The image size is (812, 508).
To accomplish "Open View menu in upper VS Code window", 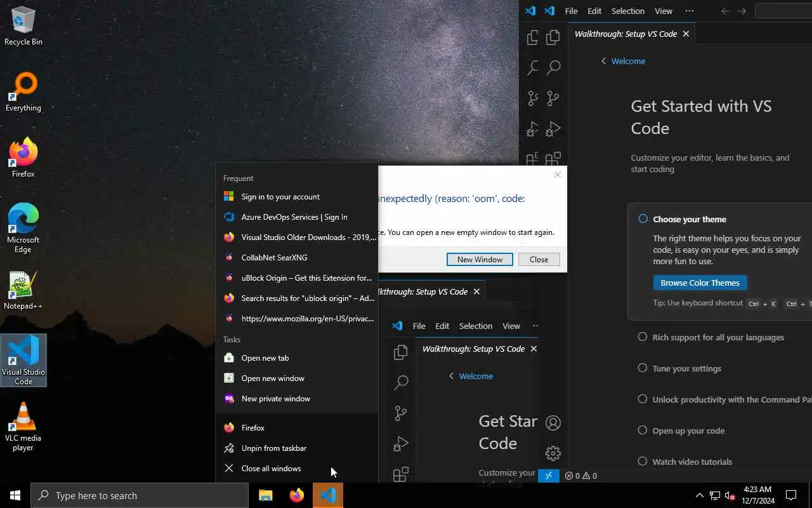I will click(664, 11).
